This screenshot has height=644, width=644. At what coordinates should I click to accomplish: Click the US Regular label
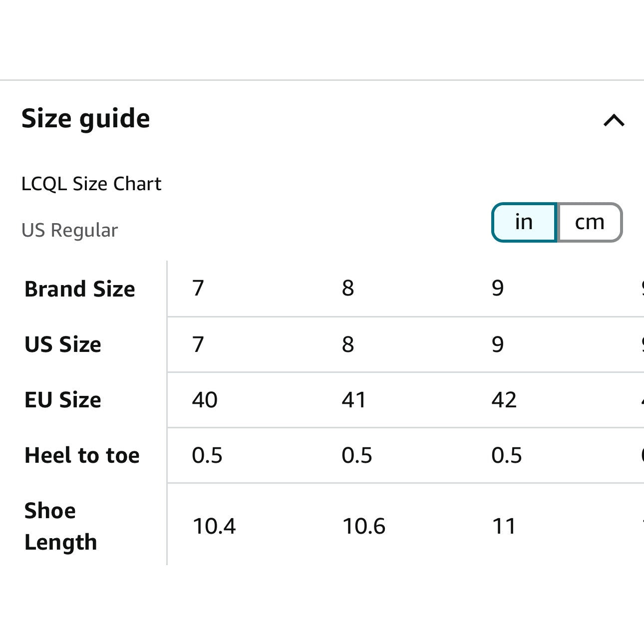[69, 230]
